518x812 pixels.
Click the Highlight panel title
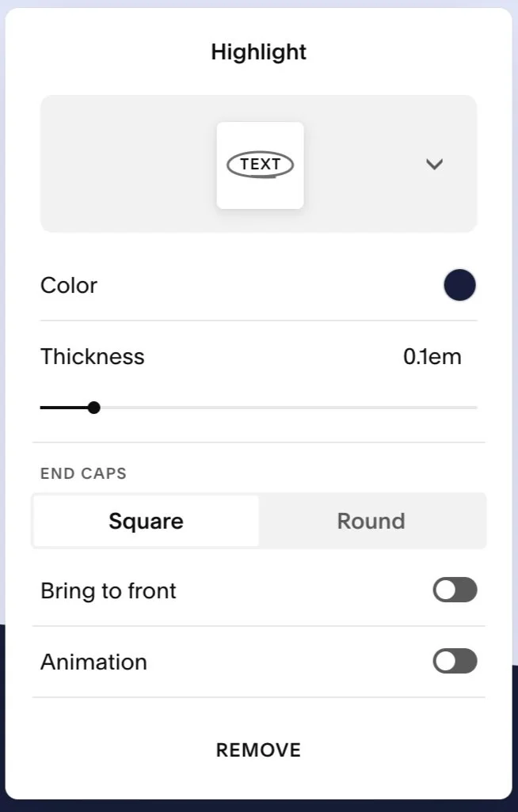coord(258,52)
